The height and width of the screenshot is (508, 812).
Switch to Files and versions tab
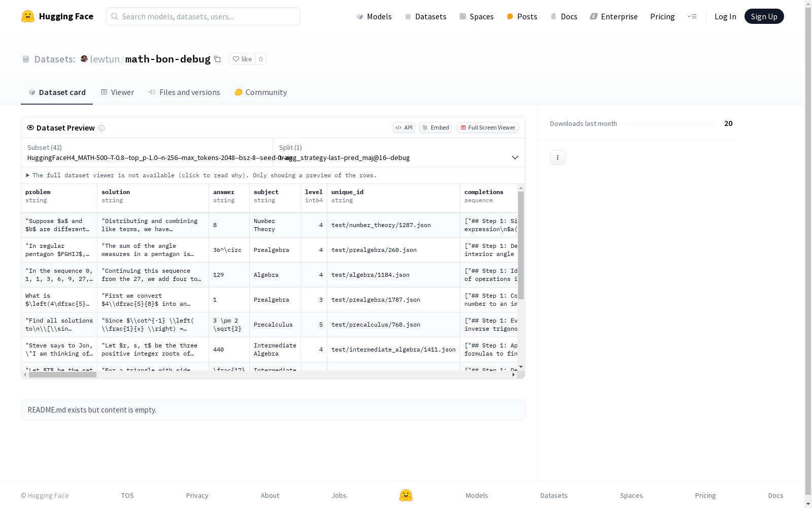(184, 92)
